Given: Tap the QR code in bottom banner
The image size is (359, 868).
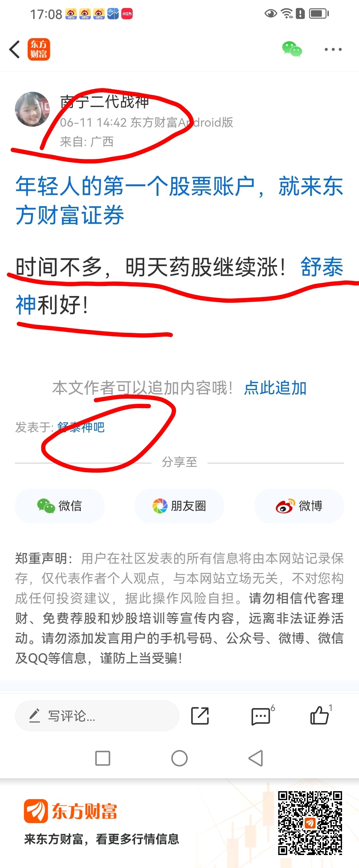Looking at the screenshot, I should 310,823.
